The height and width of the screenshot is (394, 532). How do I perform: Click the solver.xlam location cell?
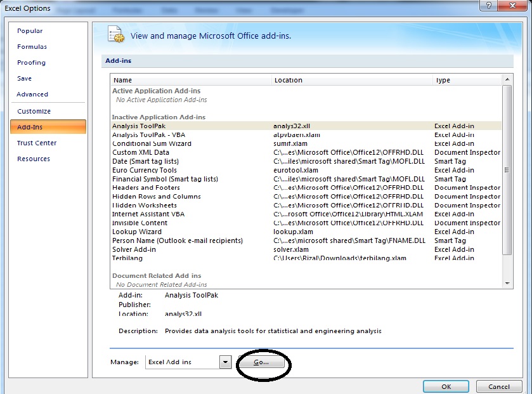[x=291, y=250]
